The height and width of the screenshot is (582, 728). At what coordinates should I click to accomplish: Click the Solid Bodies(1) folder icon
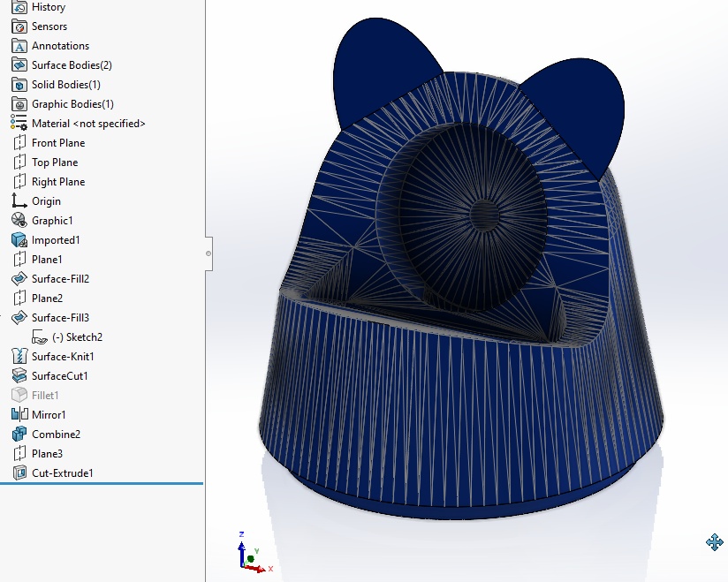[19, 85]
